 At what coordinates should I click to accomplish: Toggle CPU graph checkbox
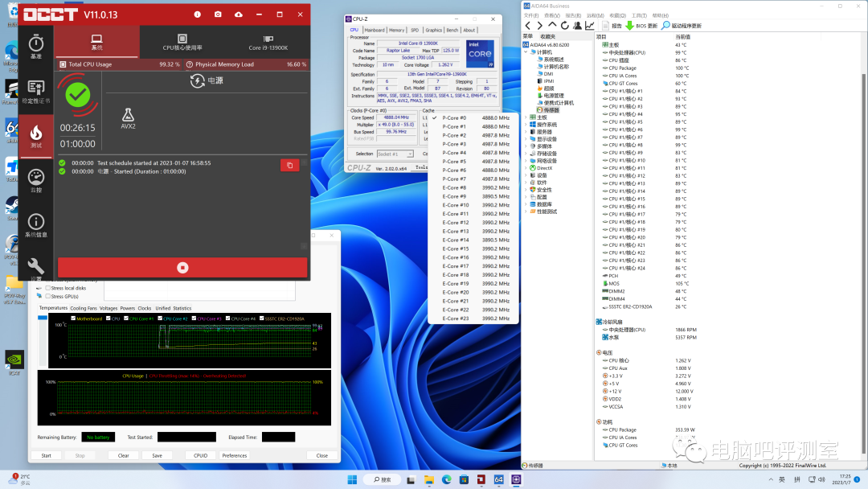(108, 318)
